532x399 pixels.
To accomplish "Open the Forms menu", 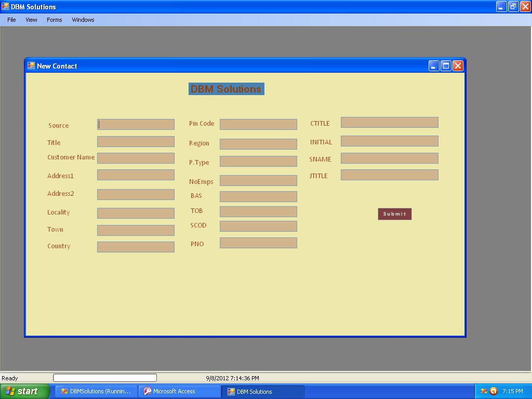I will click(54, 20).
